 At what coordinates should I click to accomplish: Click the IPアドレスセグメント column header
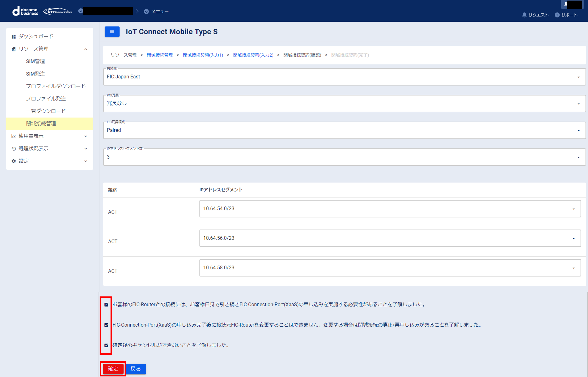click(x=221, y=190)
